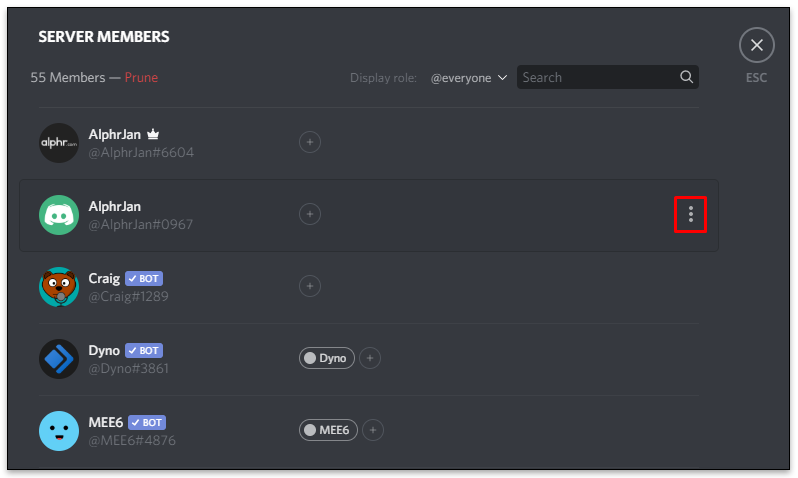Screen dimensions: 798x478
Task: Select the Dyno role pill
Action: (327, 358)
